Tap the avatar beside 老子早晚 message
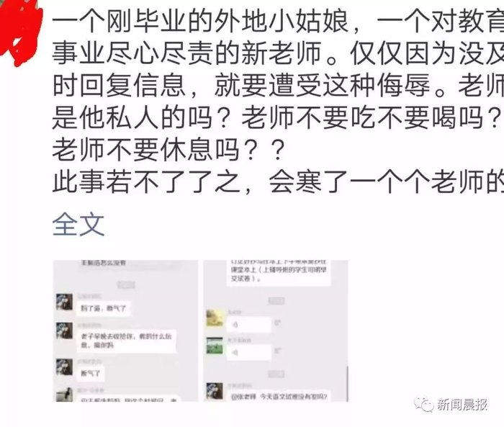This screenshot has width=504, height=427. (x=64, y=331)
